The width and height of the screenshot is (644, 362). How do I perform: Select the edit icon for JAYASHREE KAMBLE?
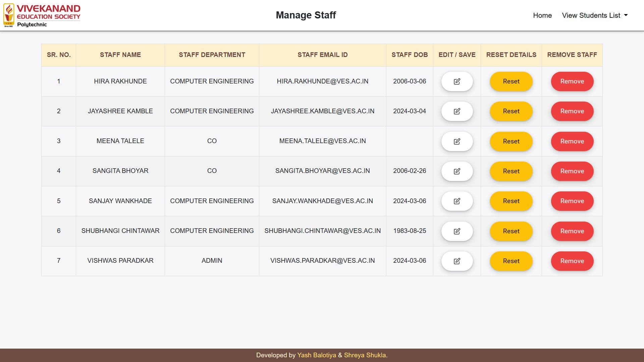pos(457,111)
